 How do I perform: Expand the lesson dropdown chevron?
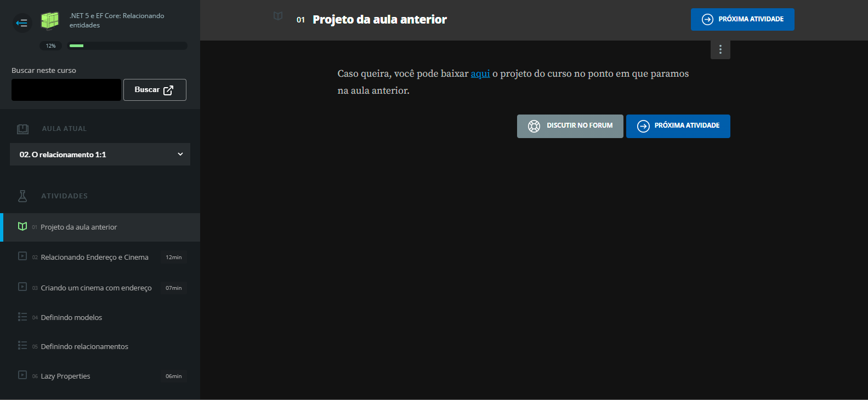click(180, 155)
